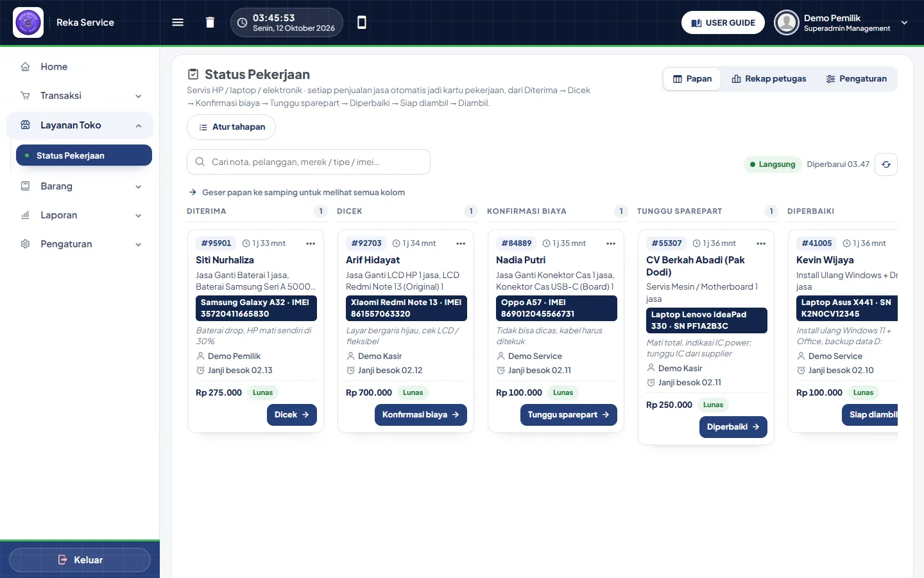The image size is (924, 578).
Task: Open the USER GUIDE button
Action: pyautogui.click(x=723, y=22)
